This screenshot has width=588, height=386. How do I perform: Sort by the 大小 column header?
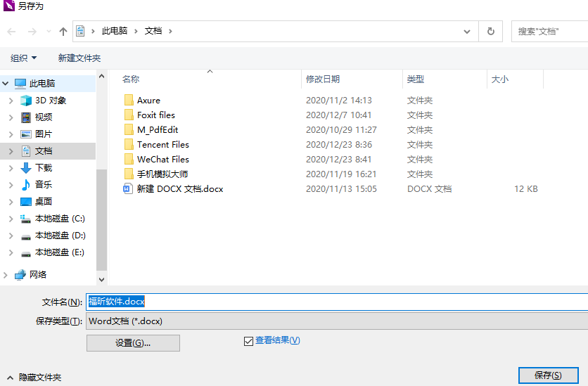[x=500, y=79]
